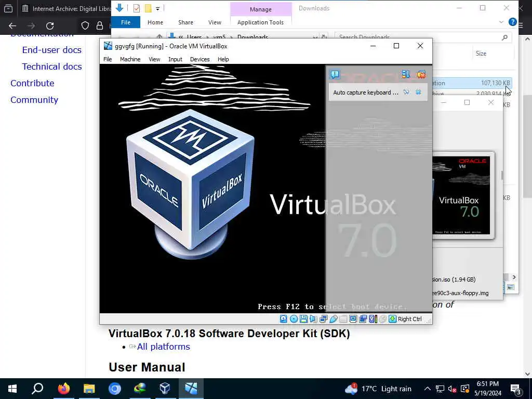Click the greyed shared folders indicator
532x399 pixels.
pyautogui.click(x=343, y=319)
